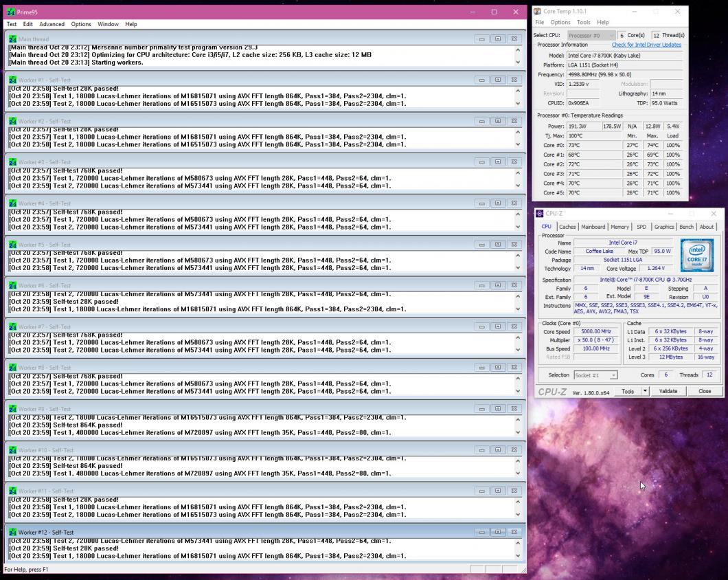The width and height of the screenshot is (728, 580).
Task: Click Check for Intel Driver Updates link
Action: click(646, 45)
